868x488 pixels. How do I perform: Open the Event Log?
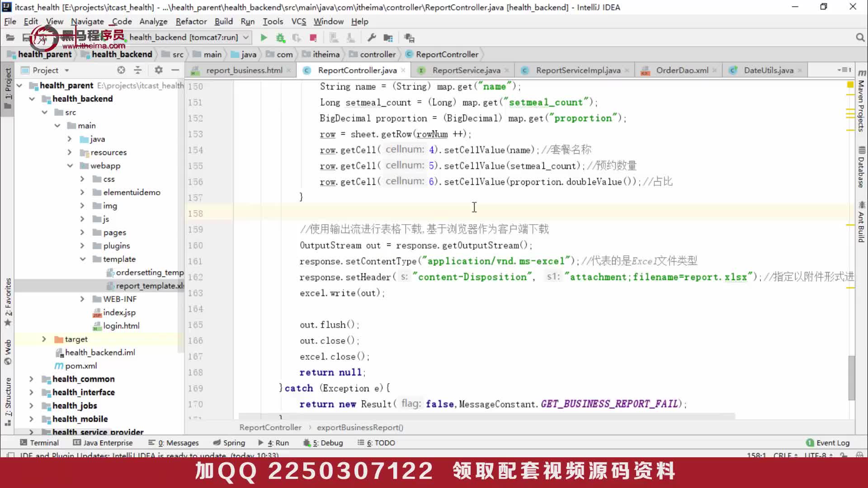[828, 443]
